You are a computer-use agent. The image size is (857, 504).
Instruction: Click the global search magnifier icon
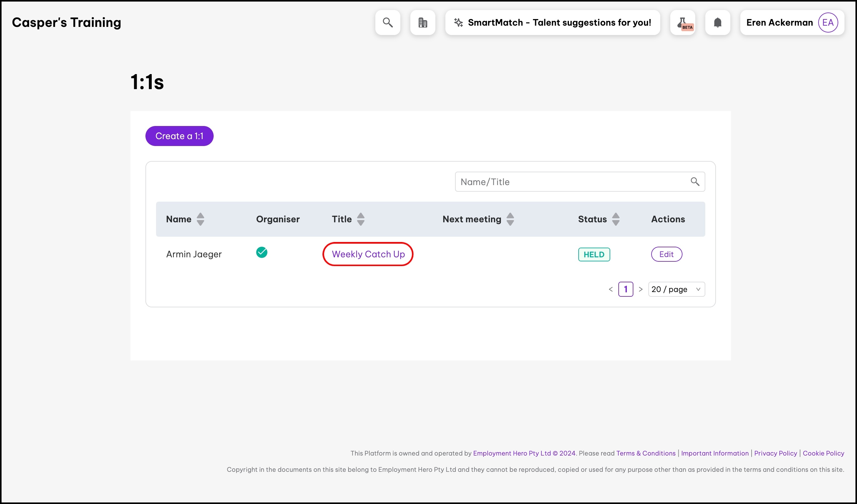[388, 23]
